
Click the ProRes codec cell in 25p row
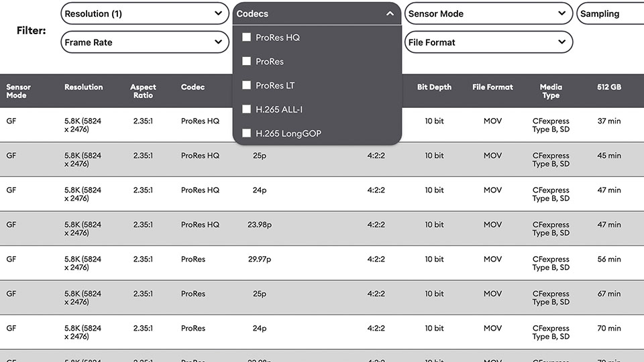click(x=193, y=294)
